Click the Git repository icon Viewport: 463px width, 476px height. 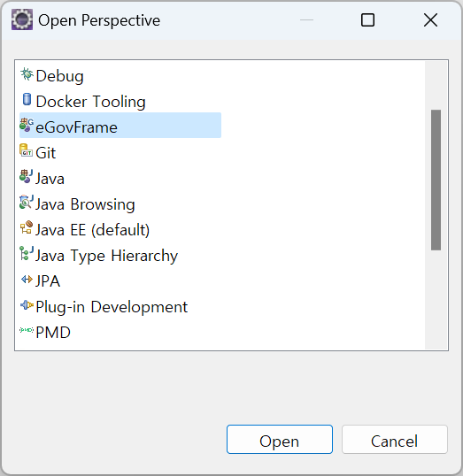pyautogui.click(x=27, y=151)
